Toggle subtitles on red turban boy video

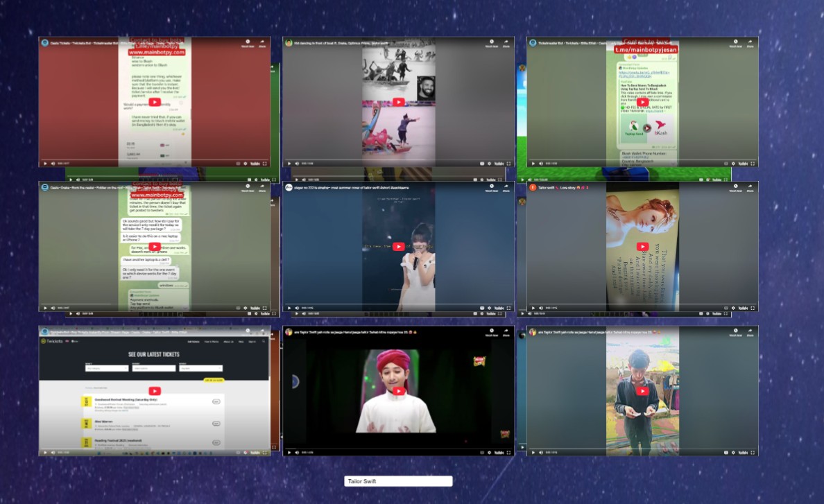(482, 452)
